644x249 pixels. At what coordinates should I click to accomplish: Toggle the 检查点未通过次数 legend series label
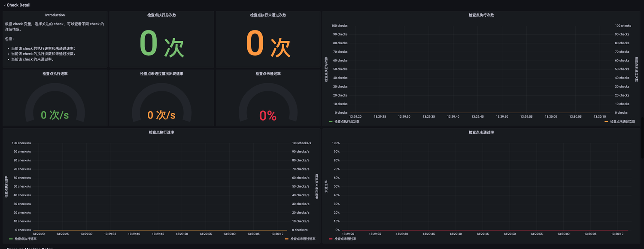coord(623,121)
